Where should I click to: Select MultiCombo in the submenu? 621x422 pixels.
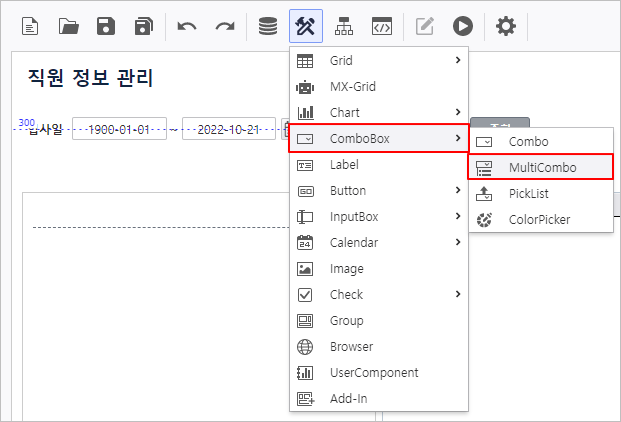(x=541, y=168)
